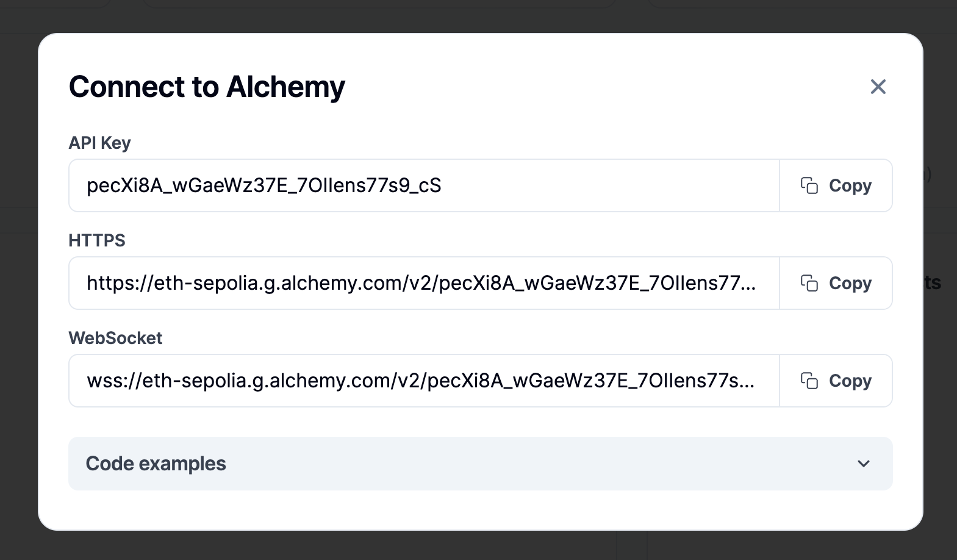Click the copy icon for the API Key
Screen dimensions: 957x560
click(809, 185)
